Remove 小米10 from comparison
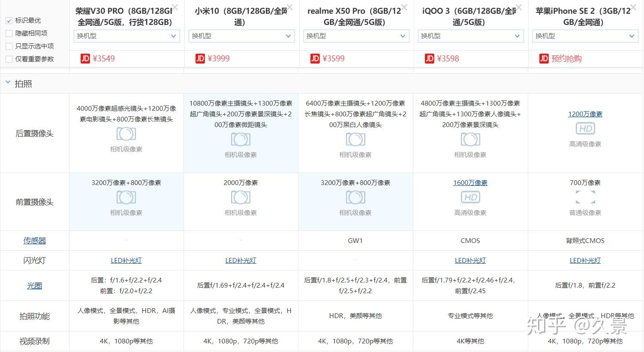This screenshot has height=352, width=644. (x=290, y=7)
